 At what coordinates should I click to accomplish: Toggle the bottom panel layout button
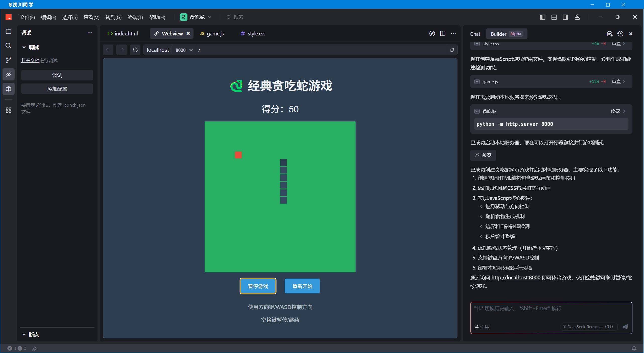pyautogui.click(x=554, y=17)
